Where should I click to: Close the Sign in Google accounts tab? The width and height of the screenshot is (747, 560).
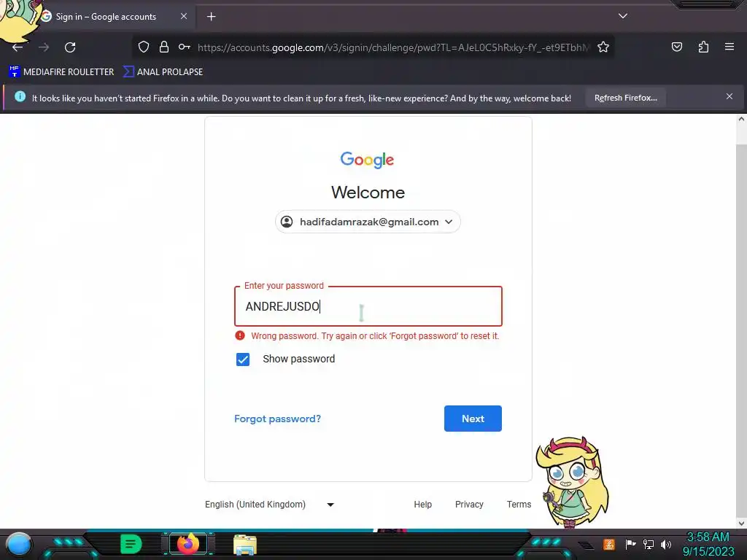pyautogui.click(x=183, y=16)
